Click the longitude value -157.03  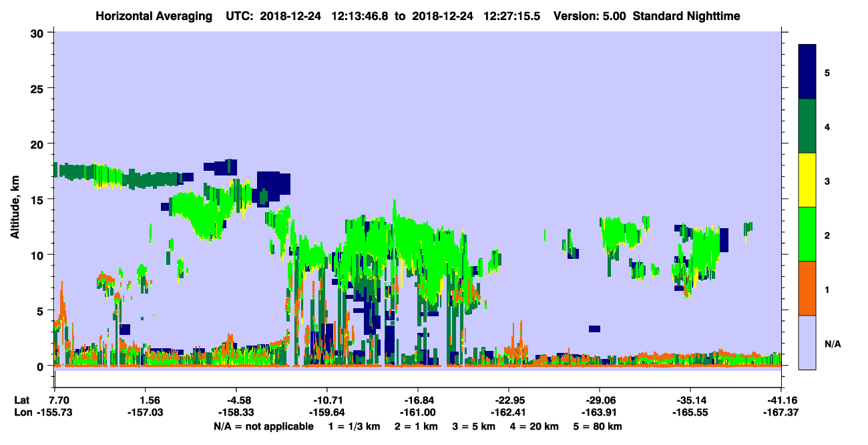pos(146,413)
